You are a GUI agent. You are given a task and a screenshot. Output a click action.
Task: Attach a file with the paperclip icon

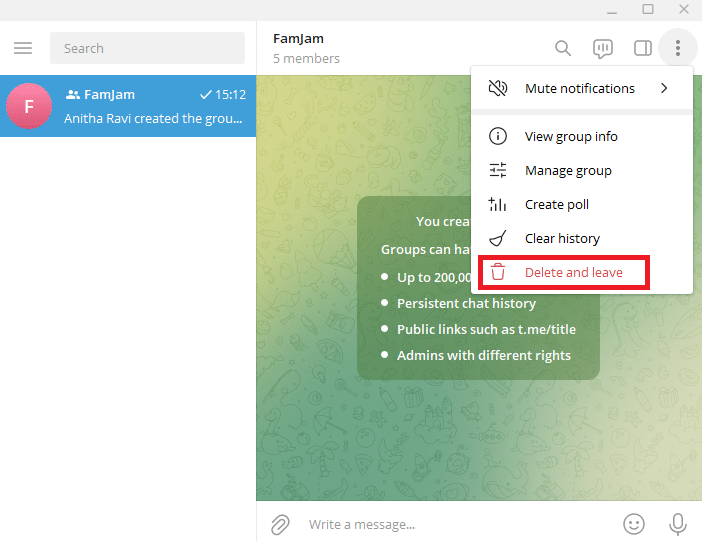click(280, 524)
